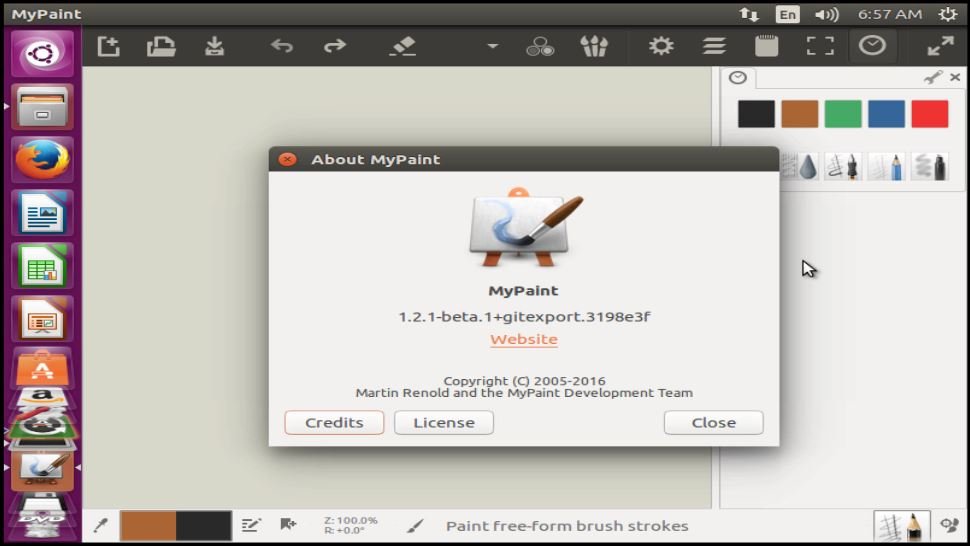970x546 pixels.
Task: Open Ubuntu Dash search launcher
Action: click(42, 53)
